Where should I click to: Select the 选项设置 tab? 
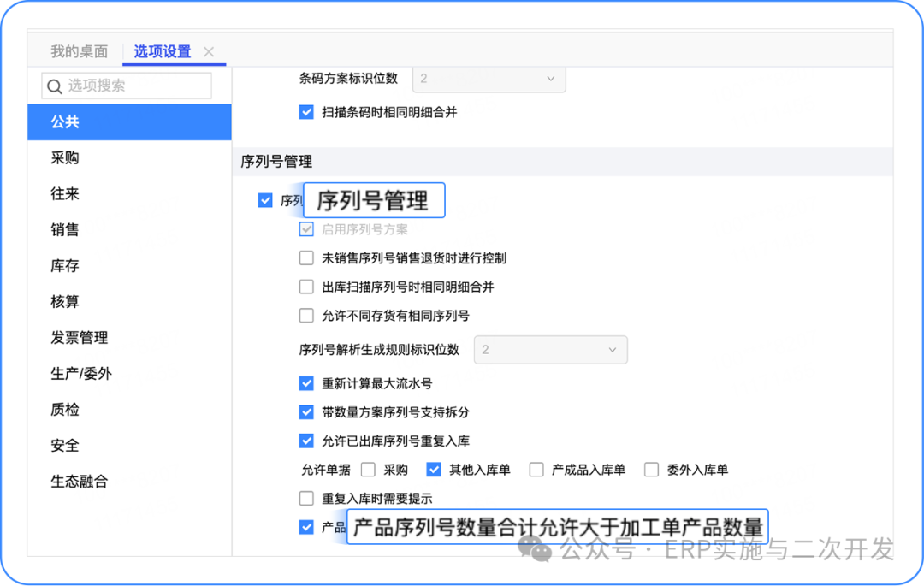163,51
